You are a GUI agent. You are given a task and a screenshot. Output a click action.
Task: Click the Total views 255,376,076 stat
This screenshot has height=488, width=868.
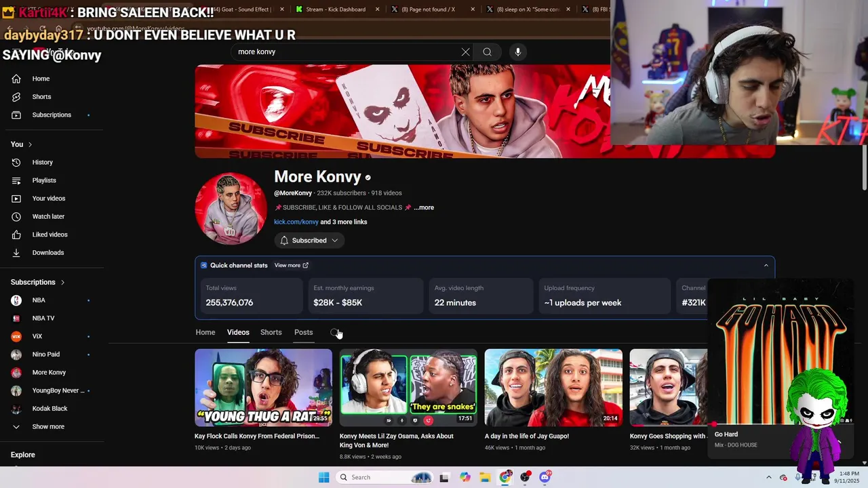pyautogui.click(x=250, y=296)
